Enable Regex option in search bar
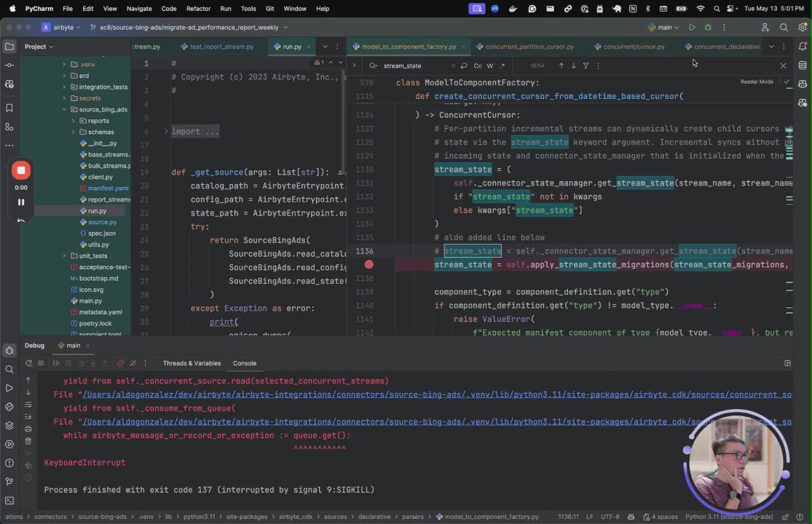The image size is (812, 524). coord(502,65)
